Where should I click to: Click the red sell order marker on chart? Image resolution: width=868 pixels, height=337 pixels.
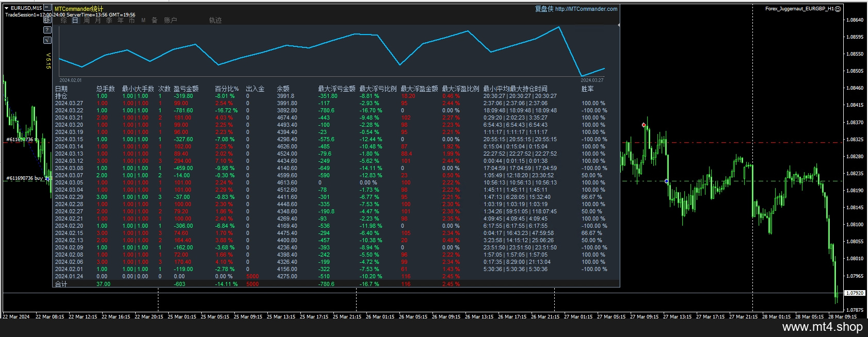pyautogui.click(x=644, y=125)
